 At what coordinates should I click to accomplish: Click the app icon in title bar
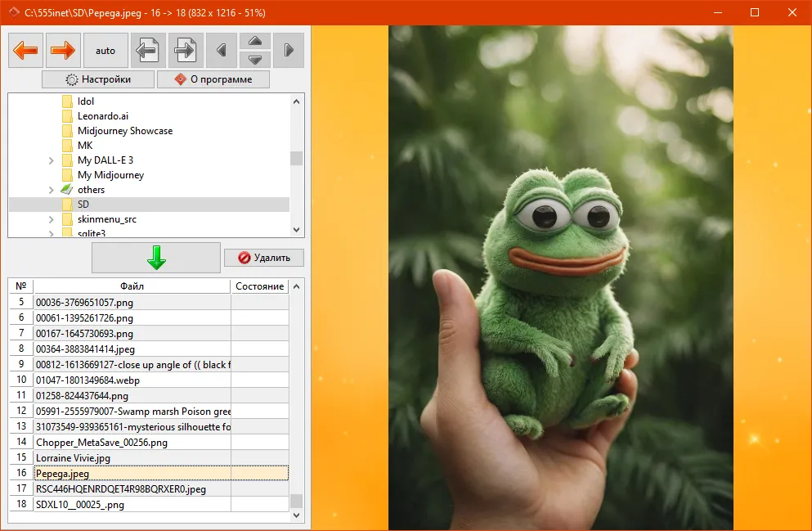point(14,12)
